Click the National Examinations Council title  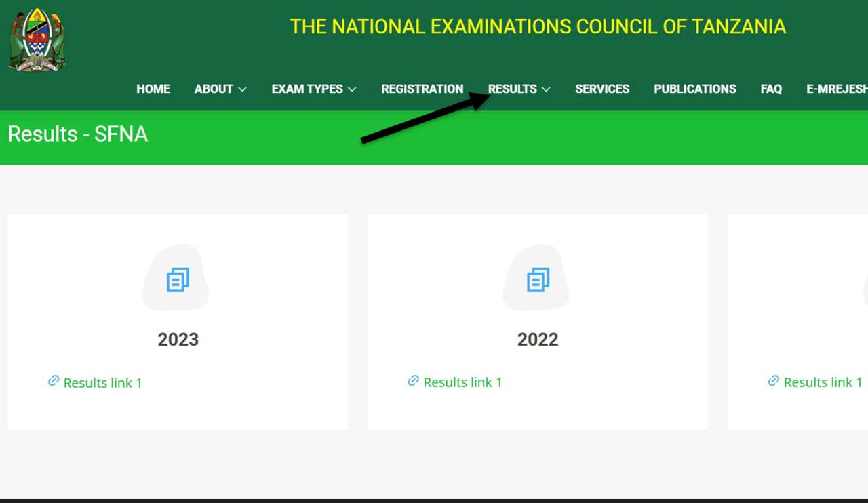tap(538, 26)
